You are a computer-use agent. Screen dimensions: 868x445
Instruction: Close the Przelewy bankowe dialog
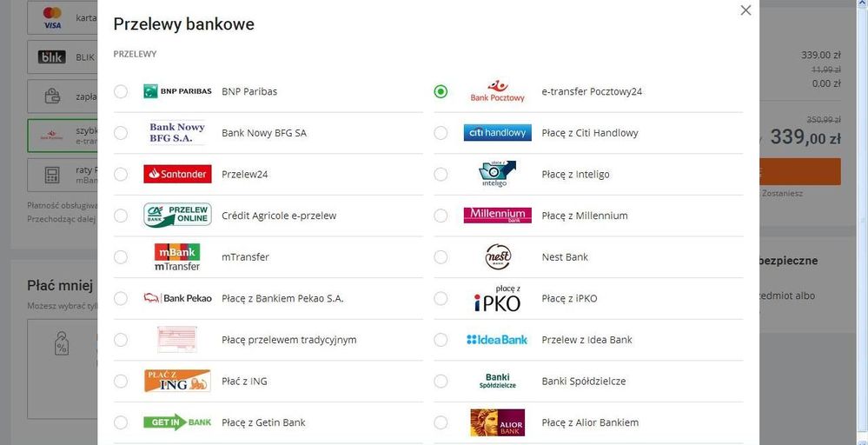tap(745, 10)
